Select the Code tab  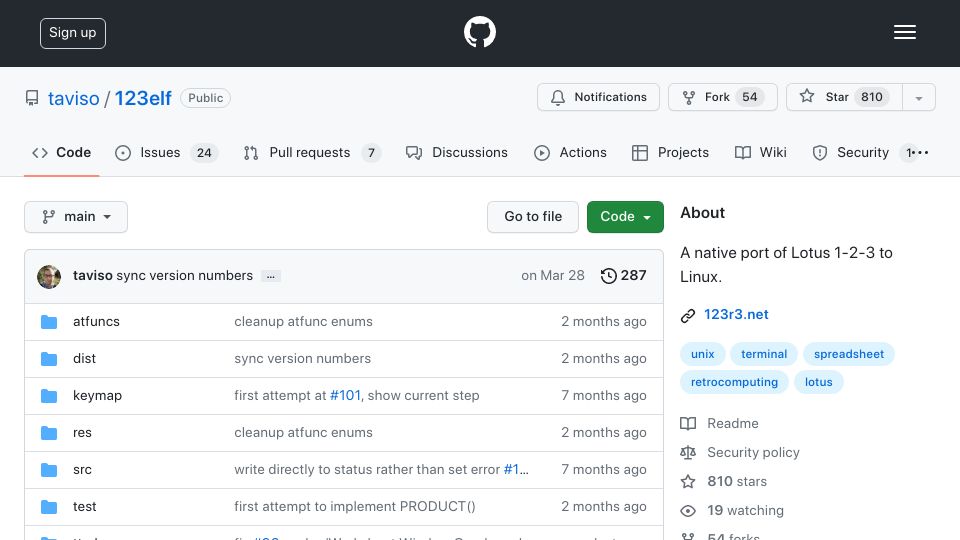(61, 152)
